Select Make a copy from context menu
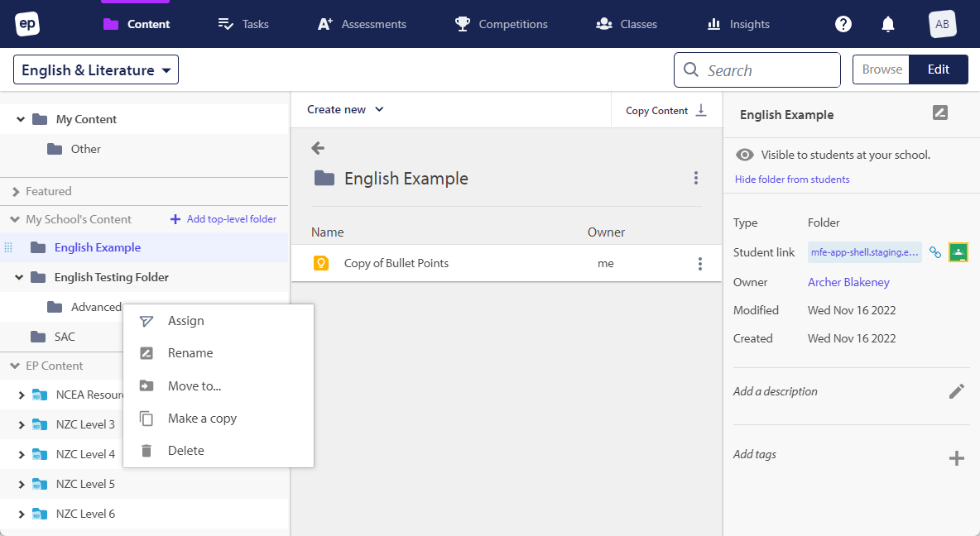The height and width of the screenshot is (536, 980). click(202, 419)
